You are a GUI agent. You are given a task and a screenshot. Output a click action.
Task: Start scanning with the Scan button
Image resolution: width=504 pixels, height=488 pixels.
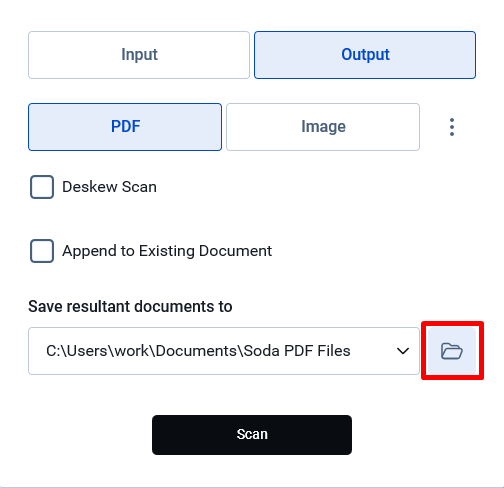(x=252, y=435)
